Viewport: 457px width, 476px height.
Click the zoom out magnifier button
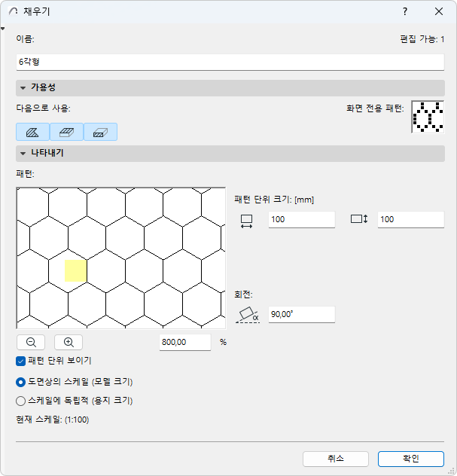[31, 342]
